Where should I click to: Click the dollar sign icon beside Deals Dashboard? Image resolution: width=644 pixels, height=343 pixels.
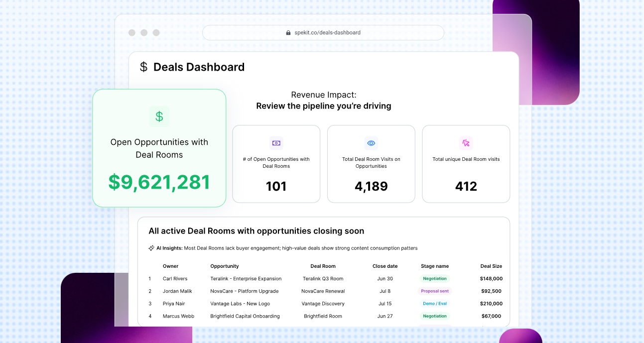(143, 67)
